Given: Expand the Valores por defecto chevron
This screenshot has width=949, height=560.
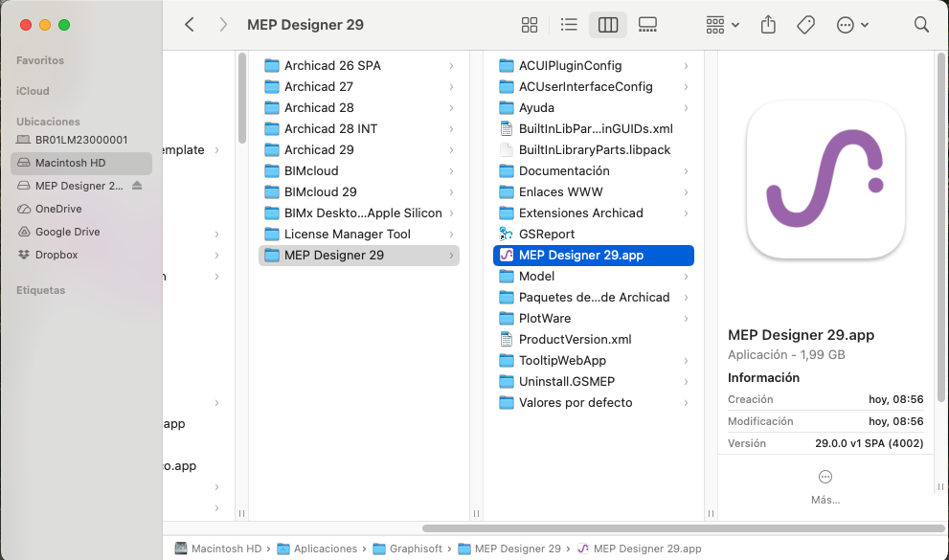Looking at the screenshot, I should [x=686, y=403].
